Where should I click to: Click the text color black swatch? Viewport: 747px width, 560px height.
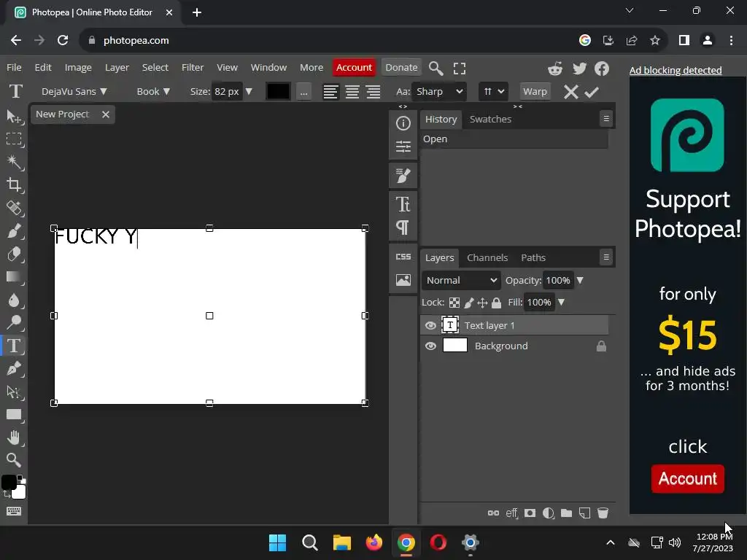[278, 91]
